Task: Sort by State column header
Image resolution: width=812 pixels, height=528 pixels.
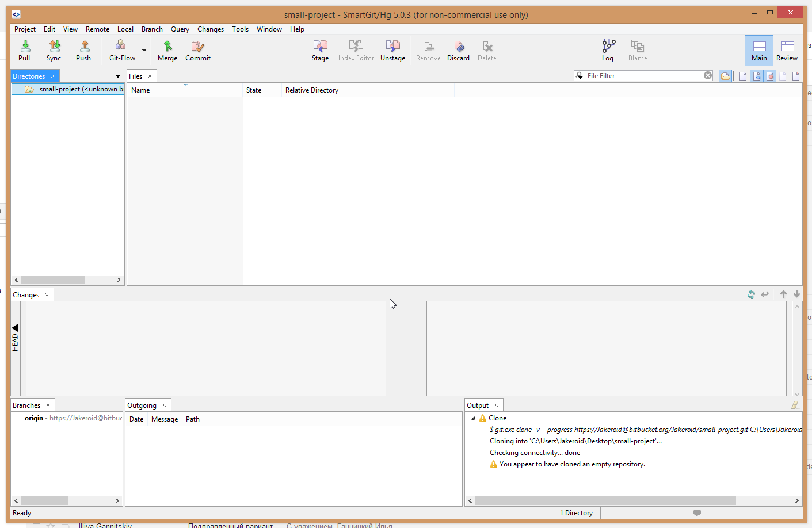Action: [262, 90]
